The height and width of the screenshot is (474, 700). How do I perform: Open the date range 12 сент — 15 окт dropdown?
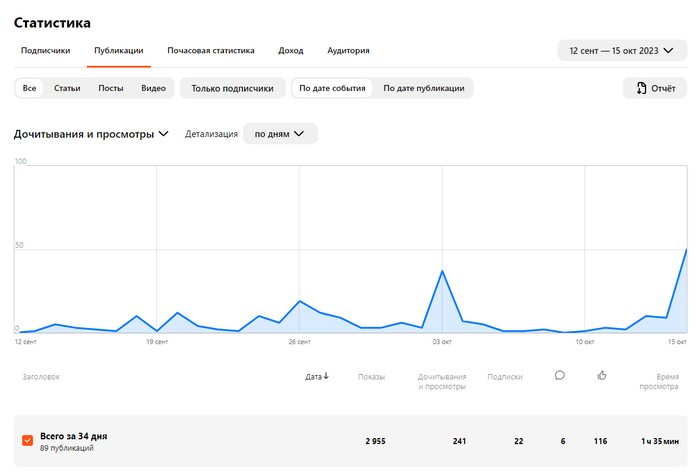621,50
